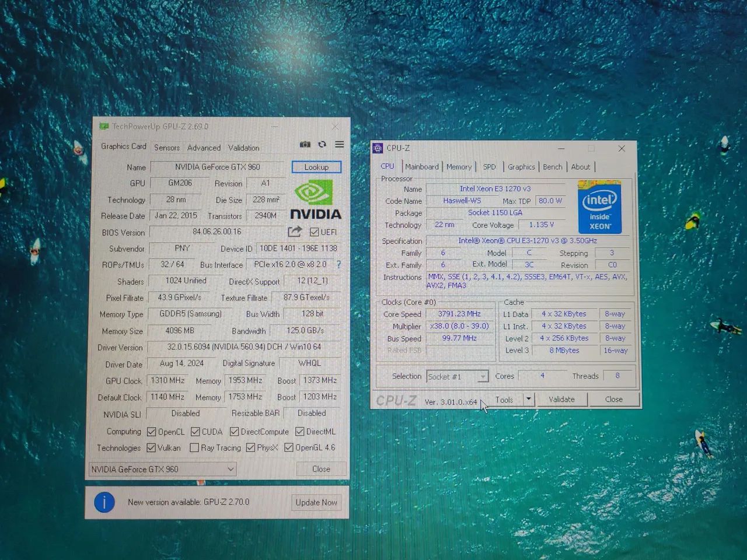This screenshot has width=747, height=560.
Task: Open the NVIDIA GeForce GTX 960 device dropdown
Action: tap(162, 469)
